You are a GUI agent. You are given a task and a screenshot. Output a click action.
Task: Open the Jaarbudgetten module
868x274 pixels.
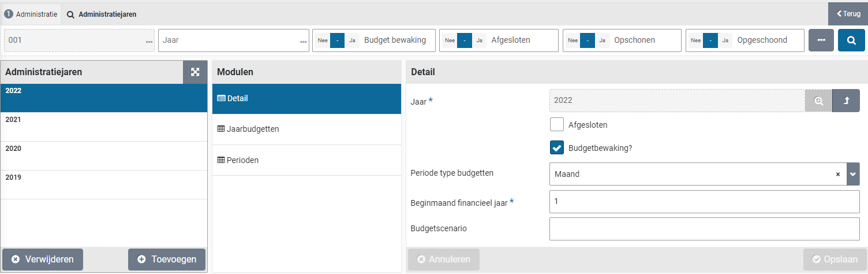point(253,129)
